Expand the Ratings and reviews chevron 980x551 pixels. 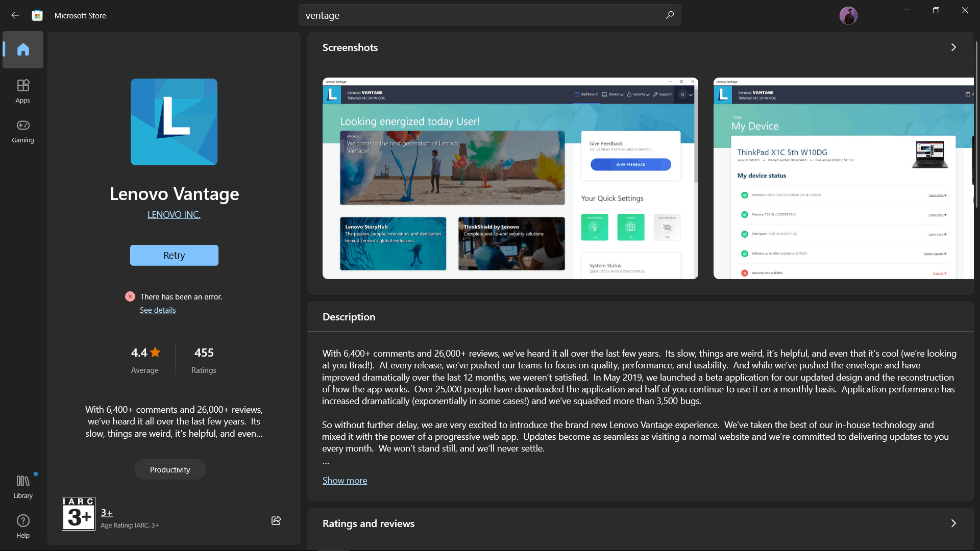point(953,523)
